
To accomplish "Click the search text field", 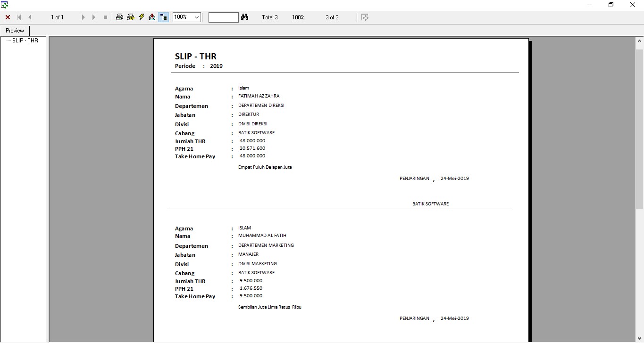I will (223, 17).
